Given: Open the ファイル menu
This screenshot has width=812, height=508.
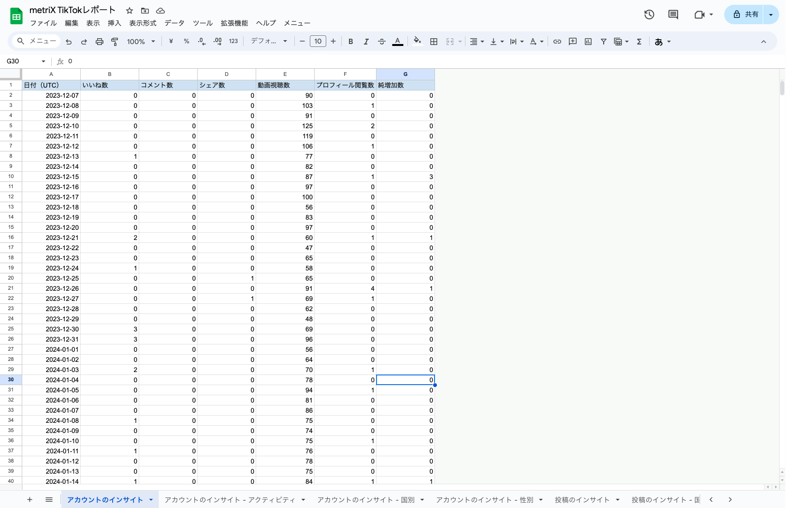Looking at the screenshot, I should click(43, 23).
